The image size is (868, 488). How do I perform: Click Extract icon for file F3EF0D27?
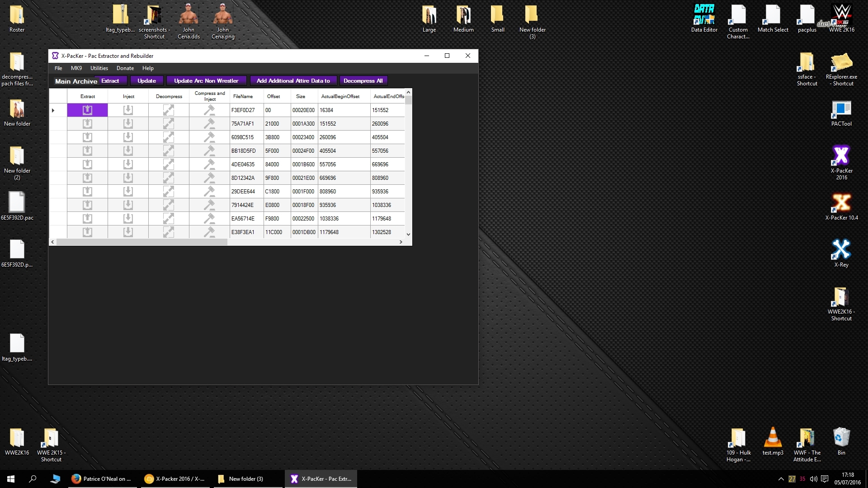pyautogui.click(x=87, y=110)
